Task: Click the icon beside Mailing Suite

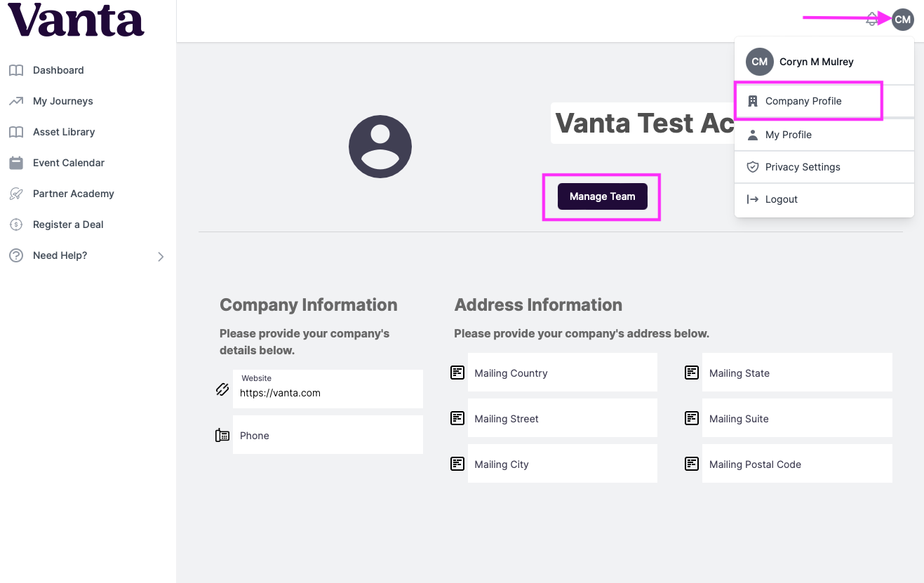Action: pyautogui.click(x=692, y=418)
